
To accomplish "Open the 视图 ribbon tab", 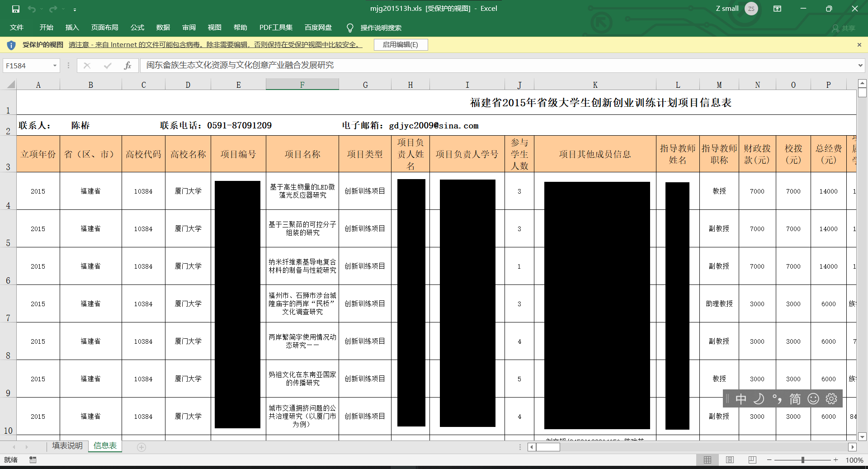I will pos(214,28).
